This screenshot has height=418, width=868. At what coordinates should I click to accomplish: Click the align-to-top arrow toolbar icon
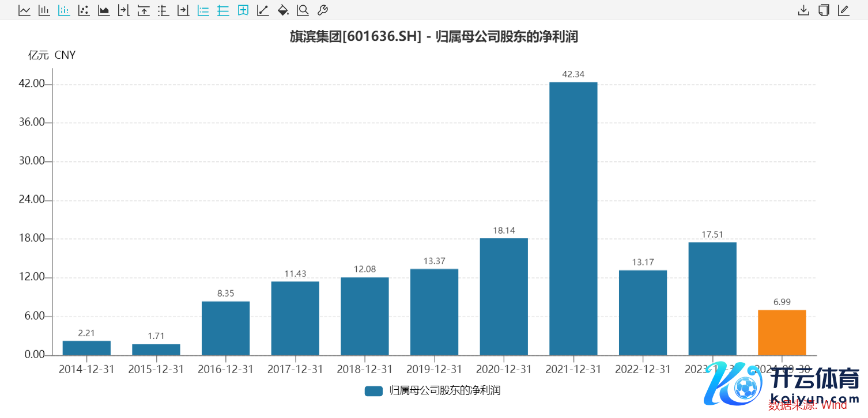144,10
